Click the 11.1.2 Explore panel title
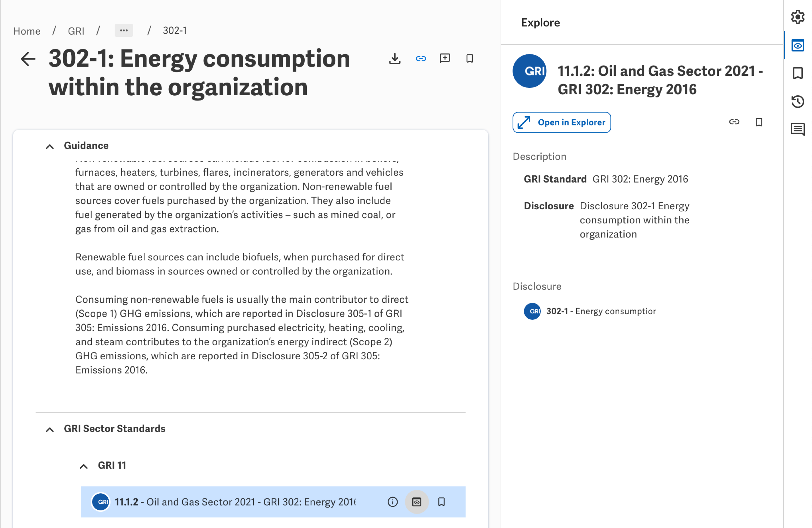The width and height of the screenshot is (812, 528). click(x=660, y=80)
